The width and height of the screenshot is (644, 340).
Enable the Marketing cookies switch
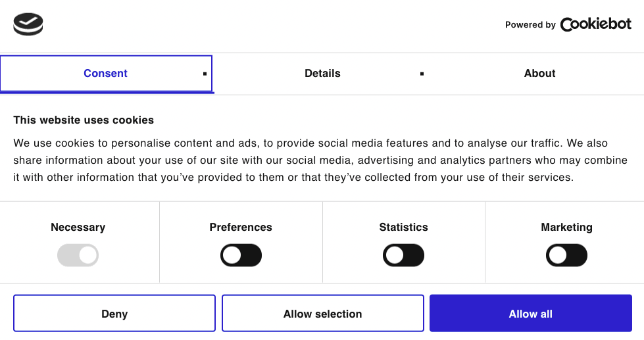[566, 255]
